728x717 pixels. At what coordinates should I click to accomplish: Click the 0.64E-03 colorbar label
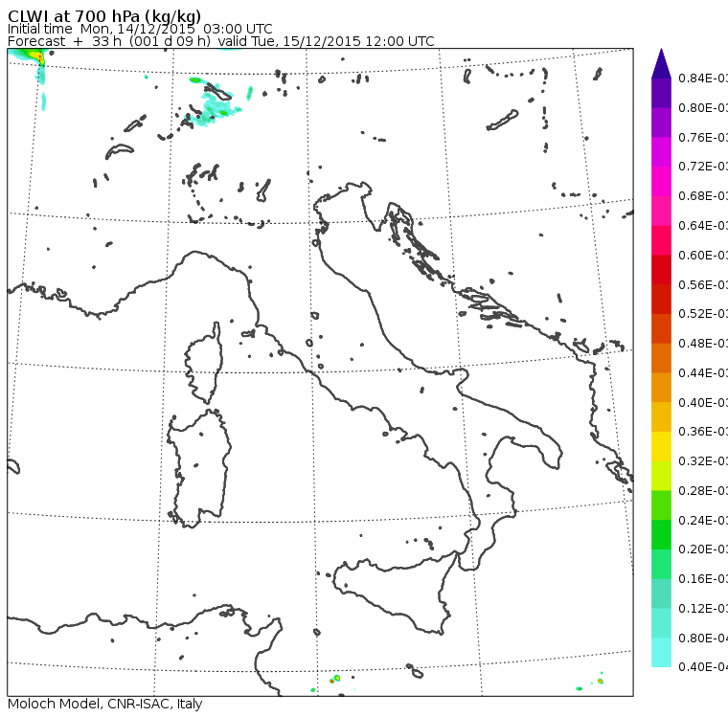[x=703, y=226]
